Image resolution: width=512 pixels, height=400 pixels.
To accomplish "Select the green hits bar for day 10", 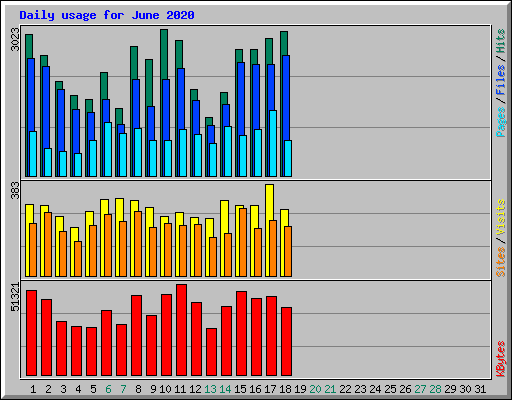I will tap(164, 54).
